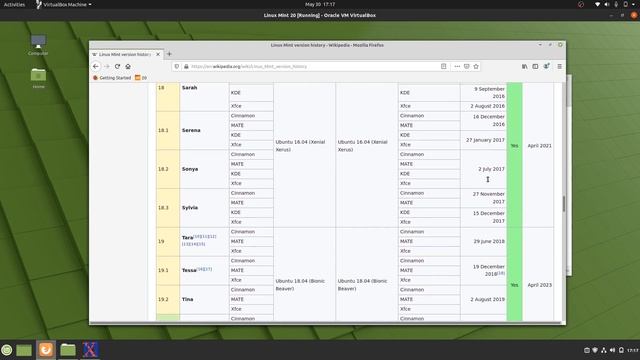
Task: Open Tara reference 10 citation link
Action: coord(196,236)
